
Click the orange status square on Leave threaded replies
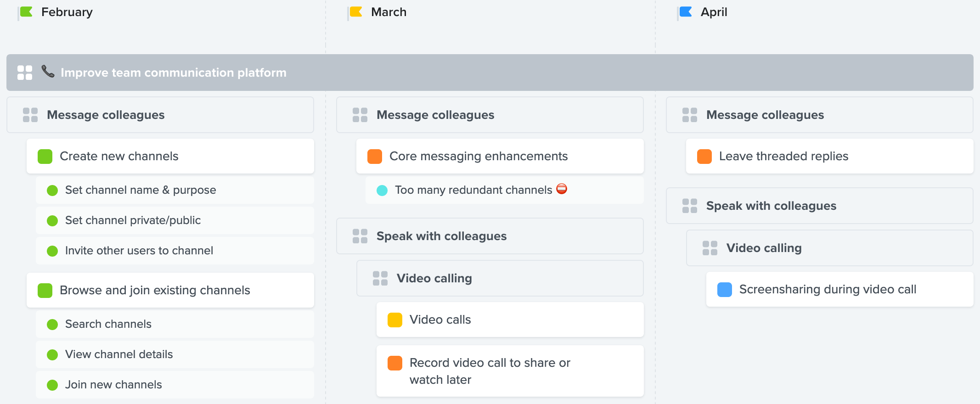coord(704,157)
